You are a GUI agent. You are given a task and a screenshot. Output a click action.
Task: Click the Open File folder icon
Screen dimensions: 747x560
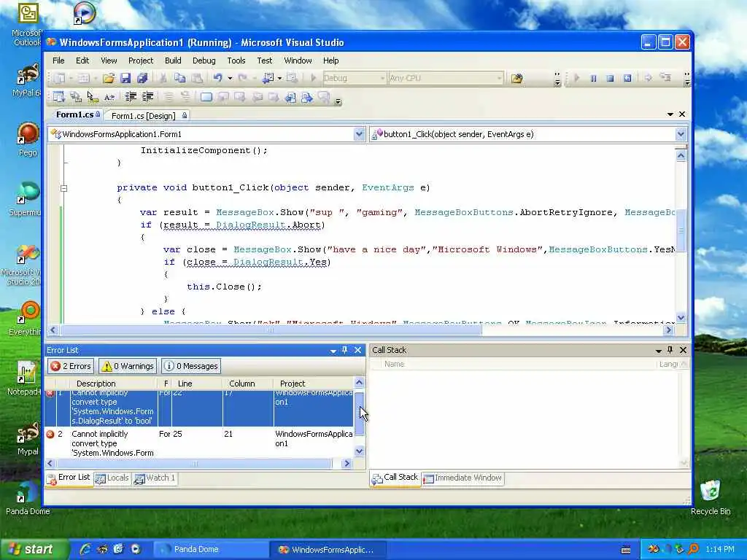(x=109, y=78)
